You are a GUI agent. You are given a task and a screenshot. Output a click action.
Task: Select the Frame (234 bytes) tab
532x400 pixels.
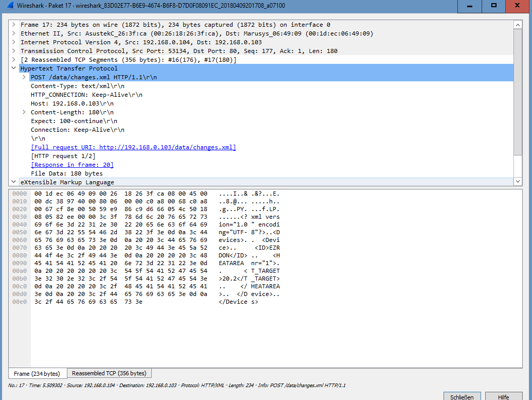click(37, 374)
